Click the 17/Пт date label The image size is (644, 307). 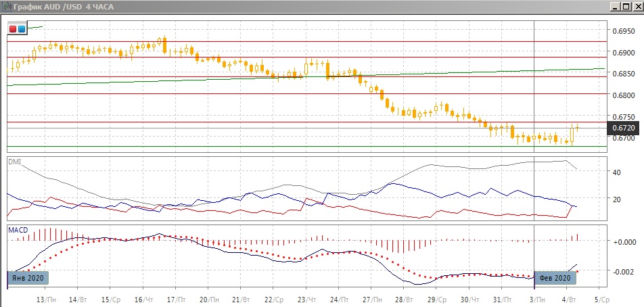click(x=175, y=298)
